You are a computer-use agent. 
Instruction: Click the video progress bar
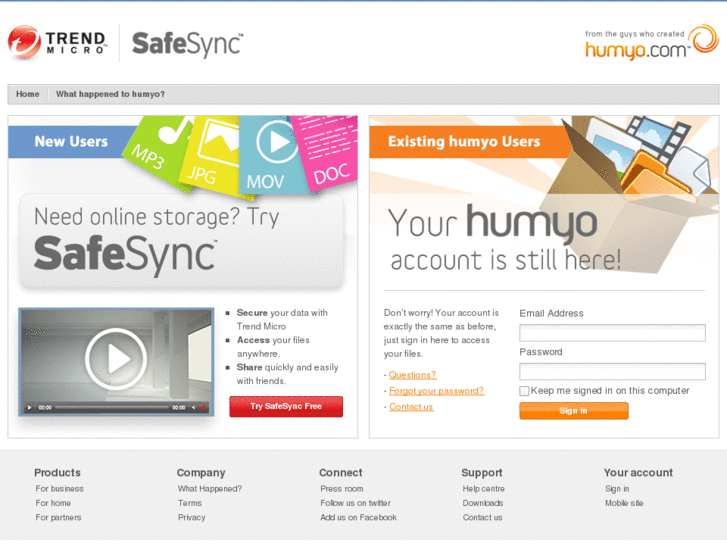(112, 408)
